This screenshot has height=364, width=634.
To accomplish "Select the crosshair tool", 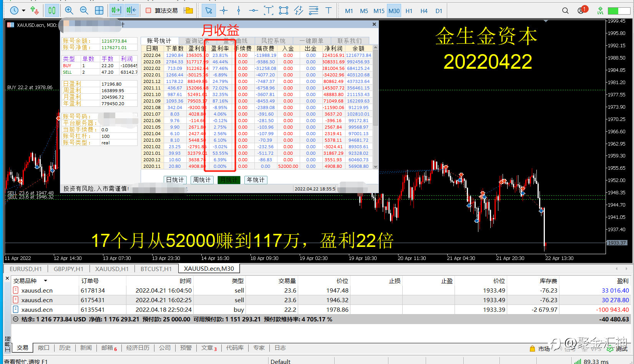I will (x=224, y=10).
